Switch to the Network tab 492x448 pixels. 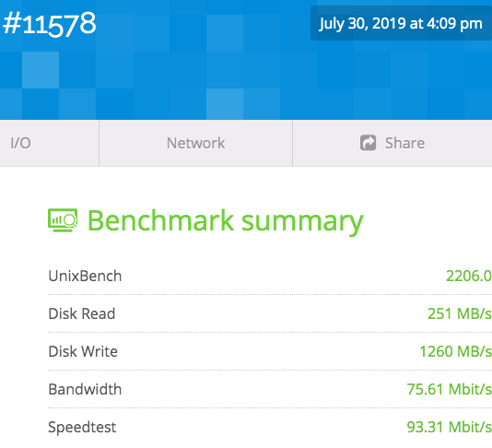[196, 143]
